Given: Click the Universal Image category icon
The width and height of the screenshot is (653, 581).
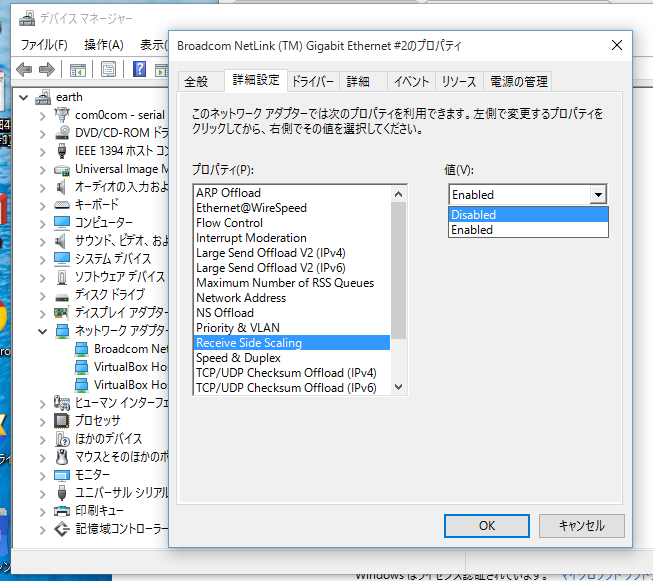Looking at the screenshot, I should 62,169.
